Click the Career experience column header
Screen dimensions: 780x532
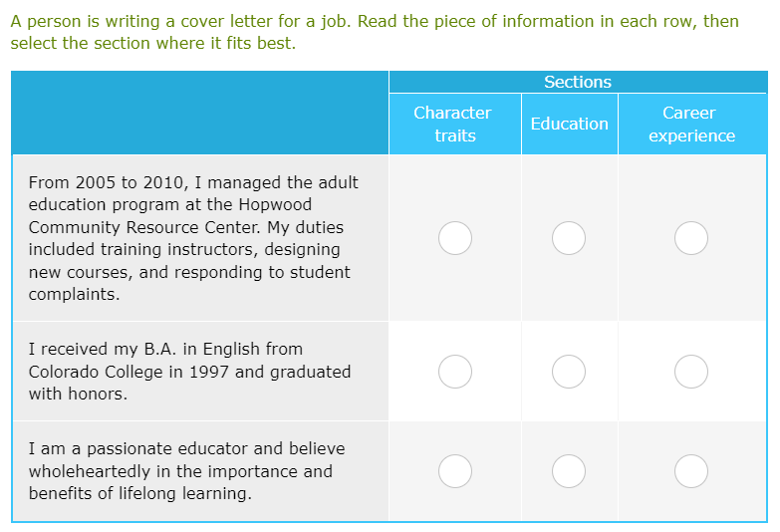[691, 125]
